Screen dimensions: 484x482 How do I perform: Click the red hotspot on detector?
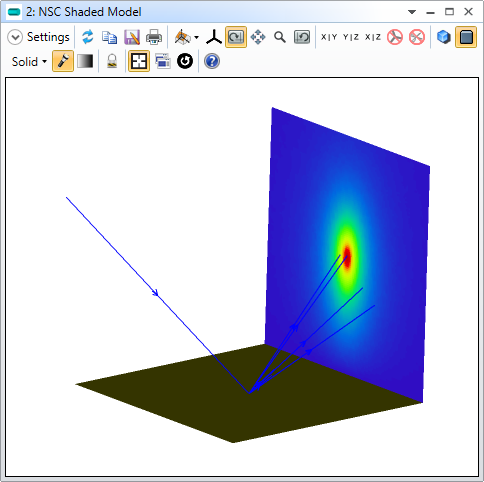[x=347, y=257]
